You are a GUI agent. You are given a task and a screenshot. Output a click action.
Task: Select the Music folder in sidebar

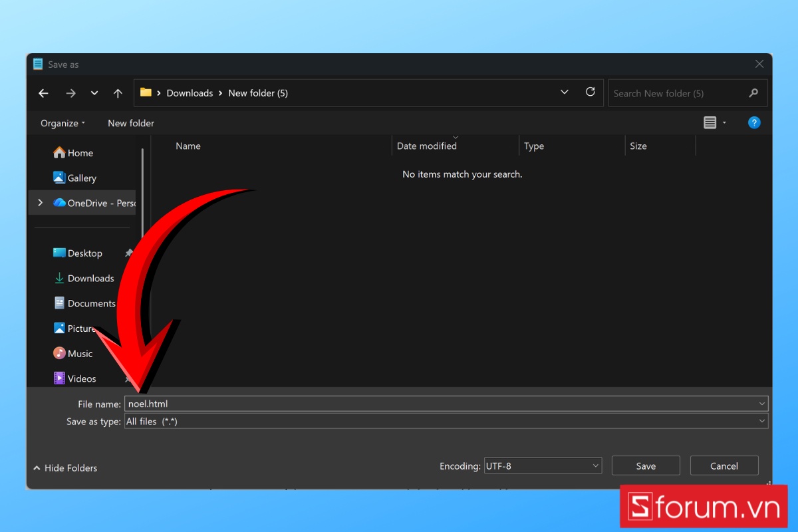pos(79,354)
